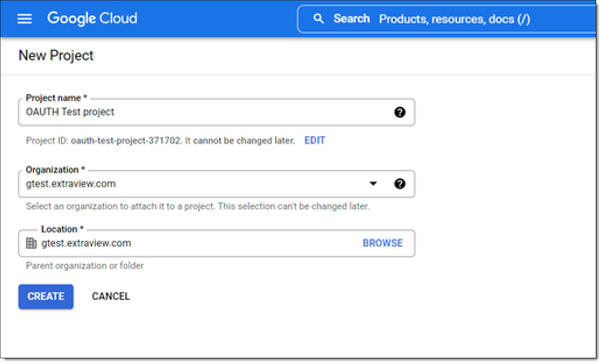Click EDIT next to Project ID
The width and height of the screenshot is (602, 364).
[x=315, y=140]
